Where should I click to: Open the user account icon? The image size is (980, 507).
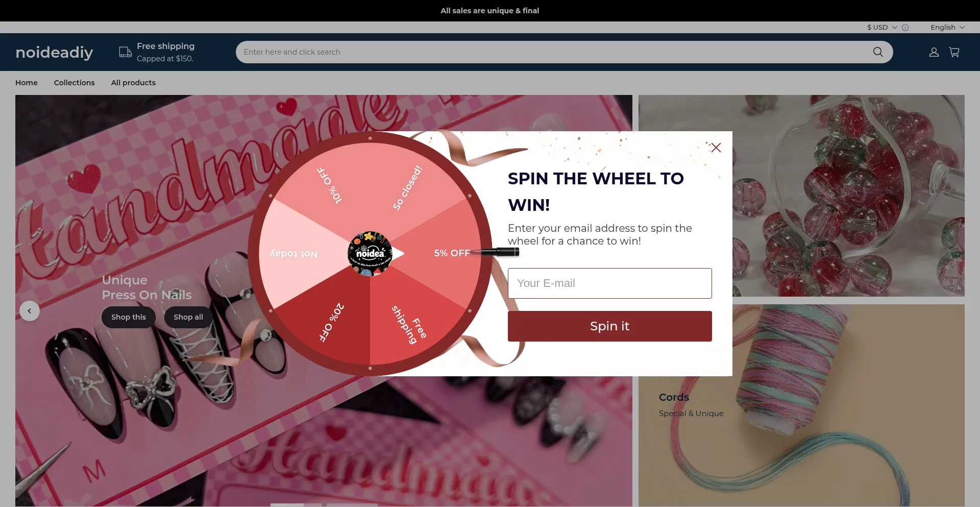point(934,52)
